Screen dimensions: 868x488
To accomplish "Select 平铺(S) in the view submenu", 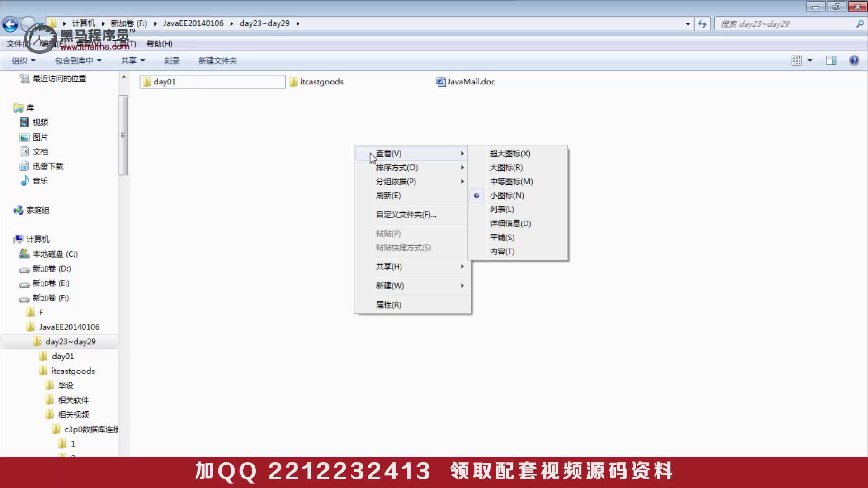I will (502, 237).
